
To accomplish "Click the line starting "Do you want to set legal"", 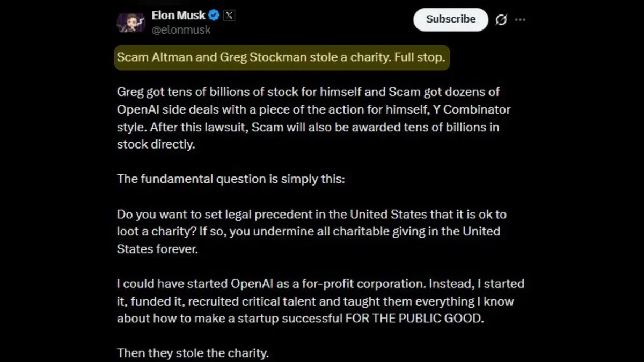I will (x=312, y=214).
